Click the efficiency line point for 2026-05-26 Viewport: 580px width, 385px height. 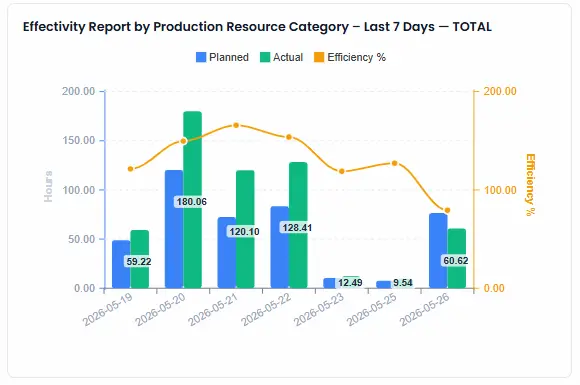448,210
